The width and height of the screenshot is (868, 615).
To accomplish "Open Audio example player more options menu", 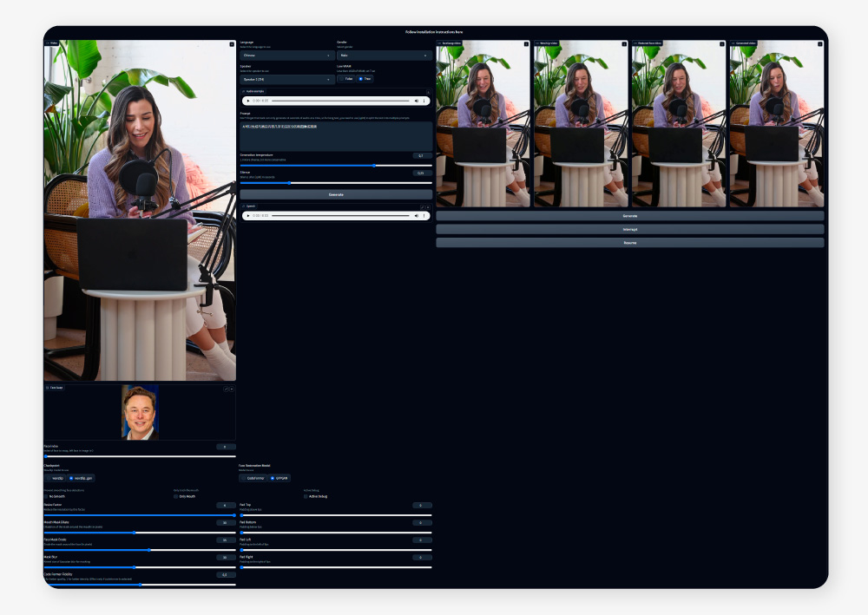I will [x=424, y=101].
